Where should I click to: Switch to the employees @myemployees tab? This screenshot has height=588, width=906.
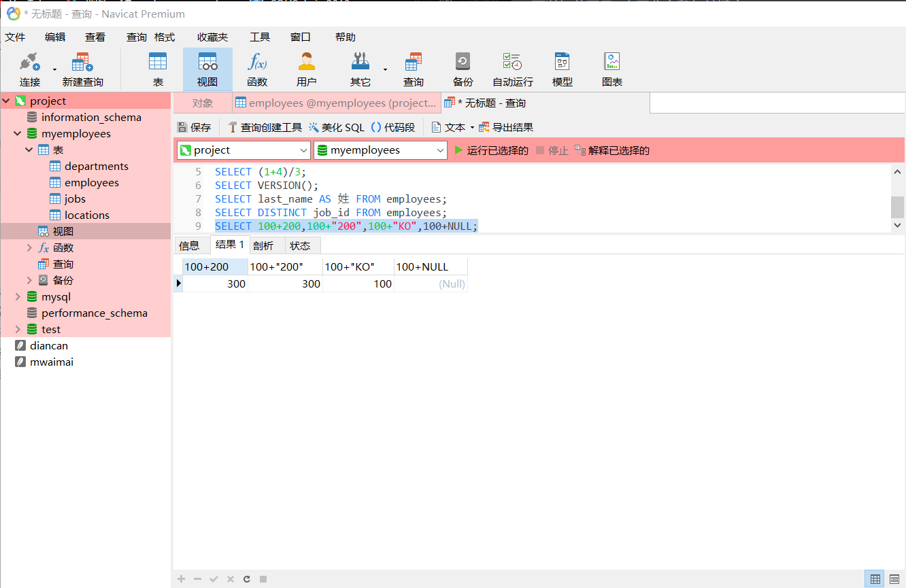point(336,103)
